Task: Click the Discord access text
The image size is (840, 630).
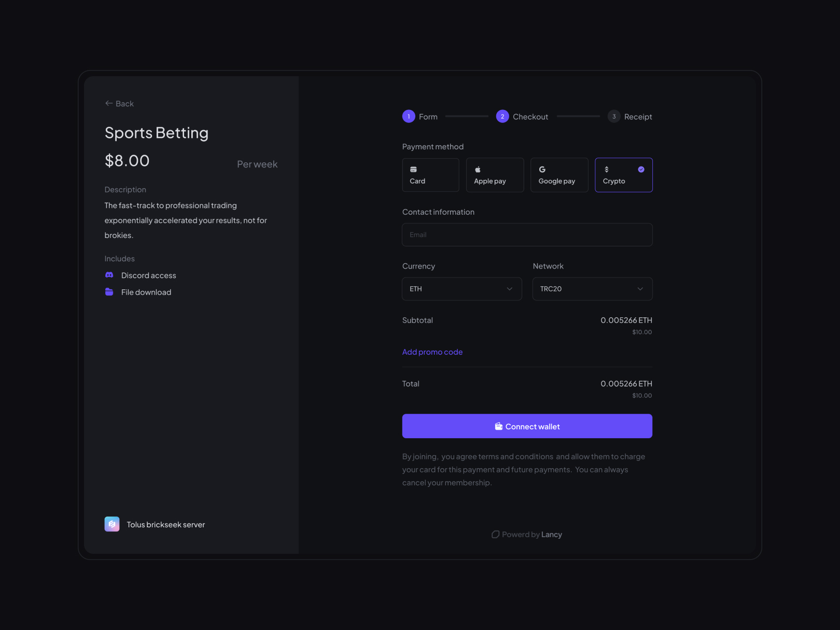Action: pyautogui.click(x=149, y=275)
